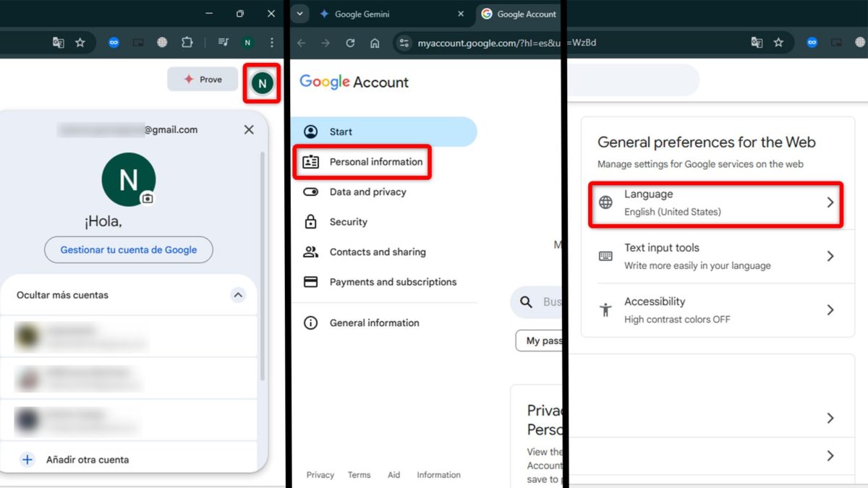
Task: Click the English (United States) language value
Action: click(x=673, y=212)
